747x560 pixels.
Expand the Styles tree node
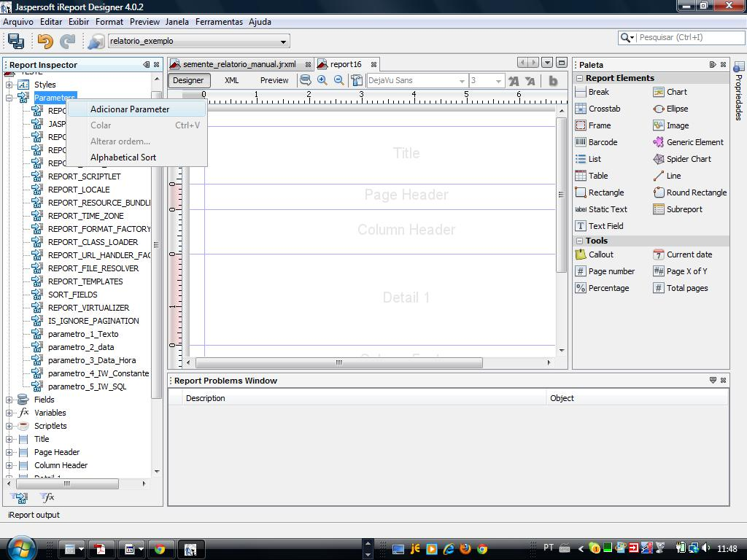pos(9,85)
